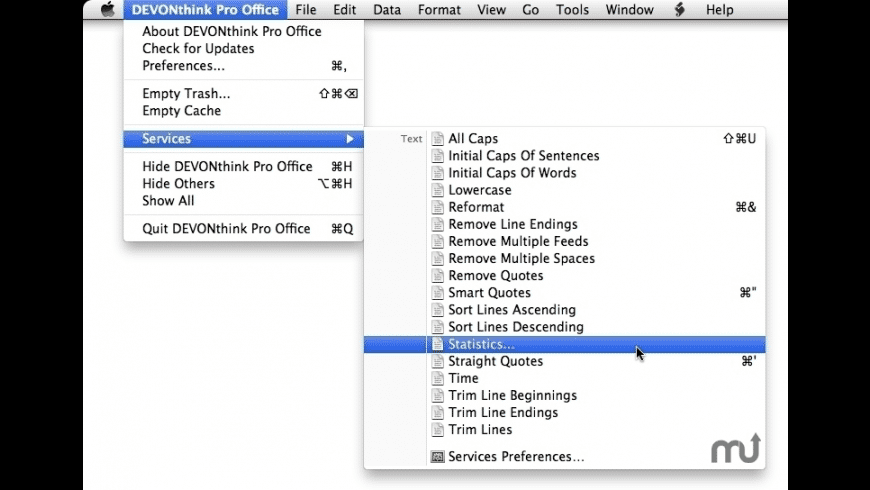Click the script menu icon in menu bar
This screenshot has width=870, height=490.
tap(680, 10)
